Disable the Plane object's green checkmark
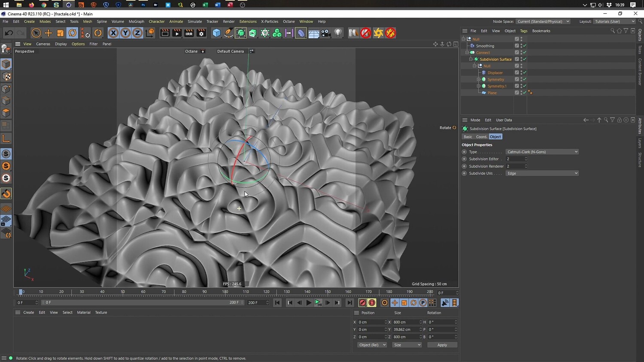 point(524,93)
